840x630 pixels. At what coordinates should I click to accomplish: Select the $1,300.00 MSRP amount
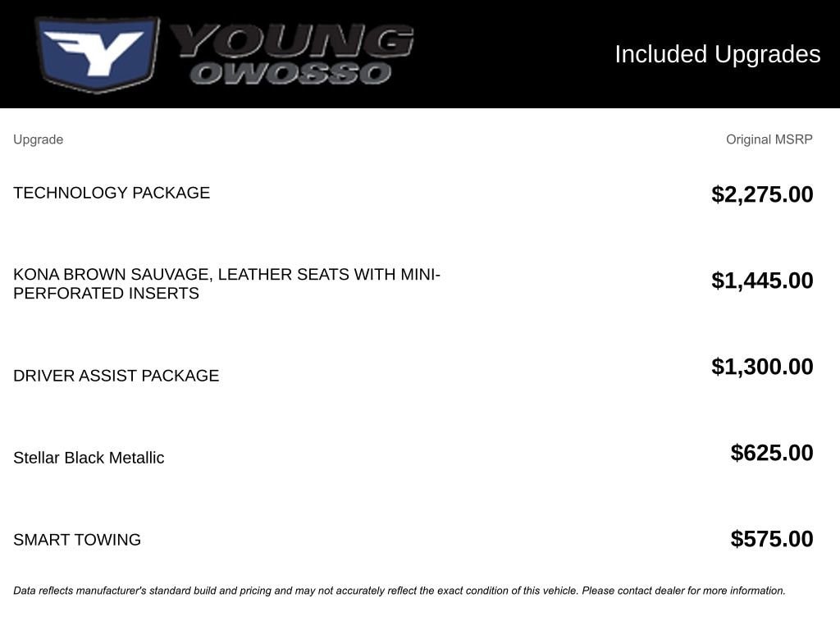[762, 367]
